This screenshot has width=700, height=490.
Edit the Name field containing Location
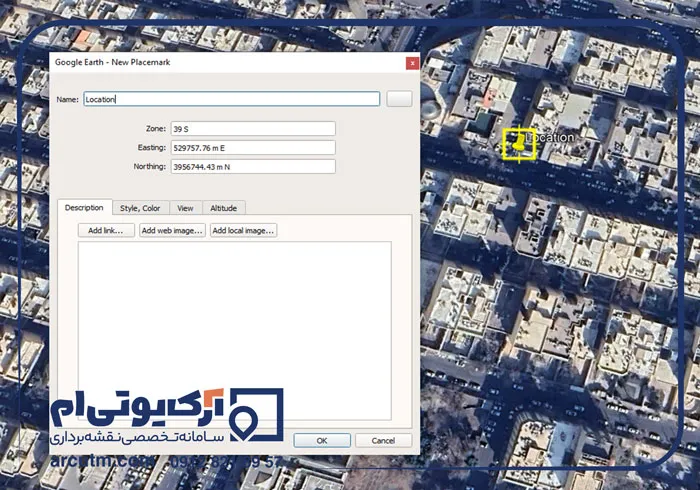[232, 99]
